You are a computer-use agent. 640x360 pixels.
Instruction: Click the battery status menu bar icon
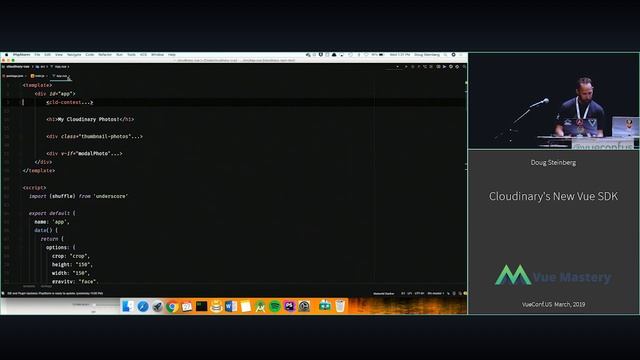click(381, 55)
